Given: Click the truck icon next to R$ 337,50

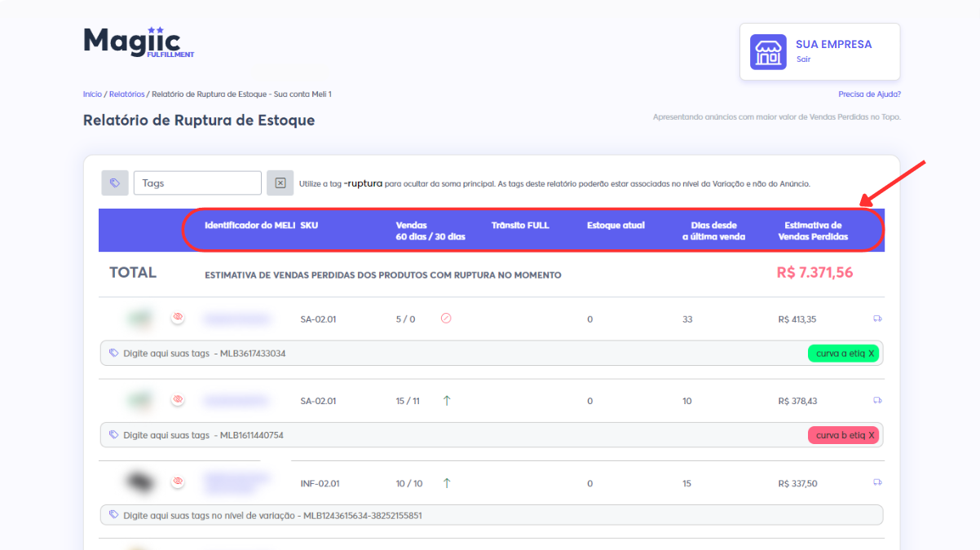Looking at the screenshot, I should tap(877, 482).
